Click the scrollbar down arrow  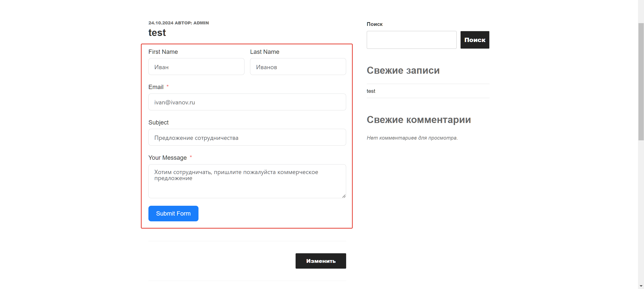[x=641, y=286]
